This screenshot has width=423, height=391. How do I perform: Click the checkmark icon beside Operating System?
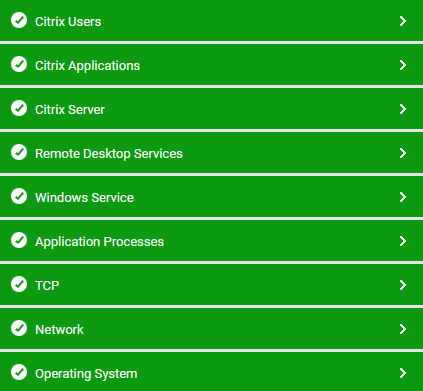[19, 372]
